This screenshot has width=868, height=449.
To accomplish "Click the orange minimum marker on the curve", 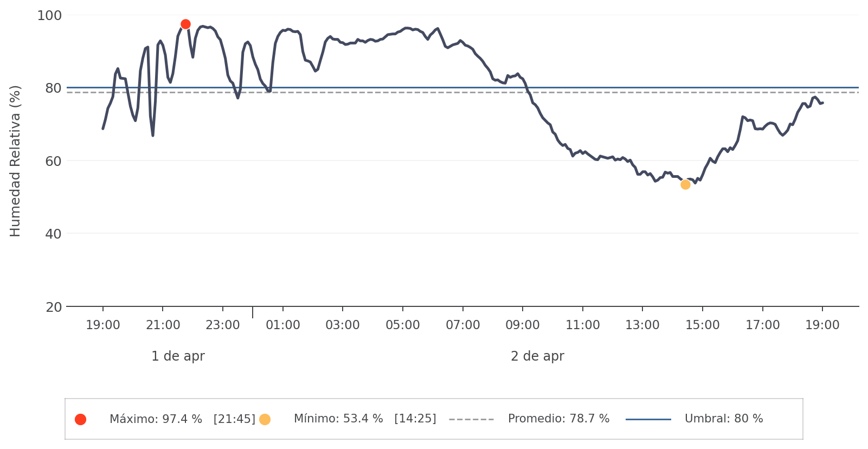I will click(x=685, y=184).
